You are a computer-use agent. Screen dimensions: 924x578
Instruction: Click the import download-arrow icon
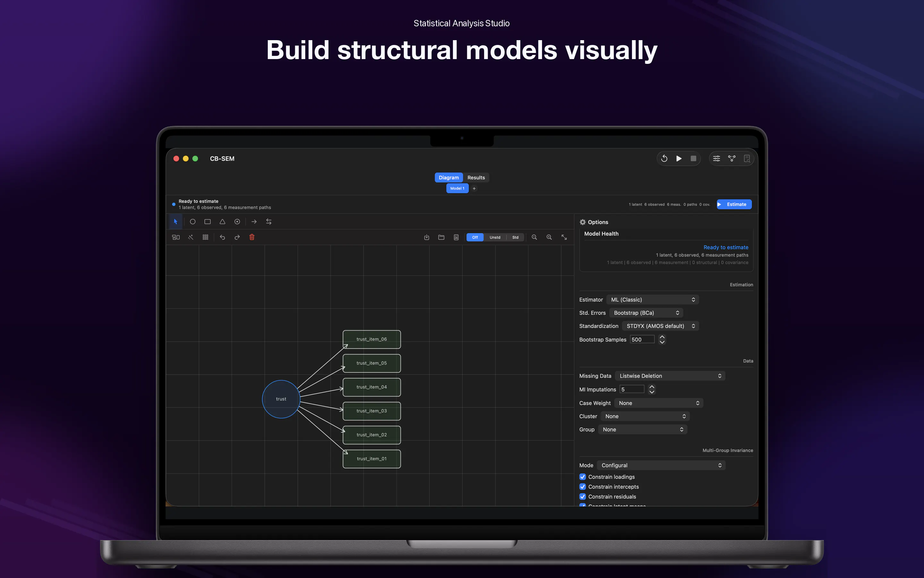tap(426, 237)
